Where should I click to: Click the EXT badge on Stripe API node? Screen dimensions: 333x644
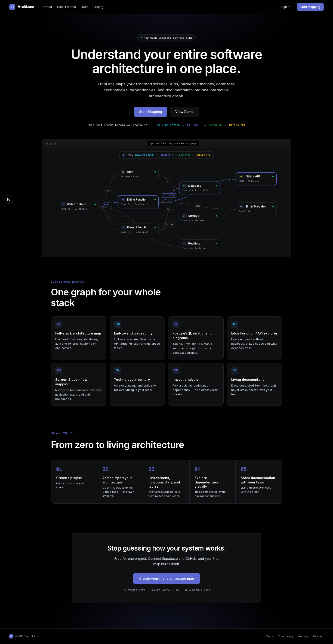(x=241, y=176)
